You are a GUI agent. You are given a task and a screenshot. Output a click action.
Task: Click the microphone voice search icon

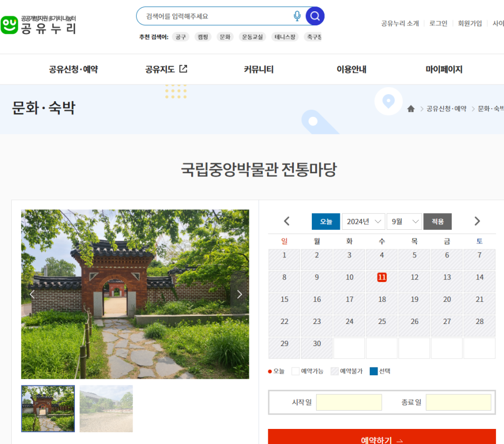pyautogui.click(x=297, y=16)
